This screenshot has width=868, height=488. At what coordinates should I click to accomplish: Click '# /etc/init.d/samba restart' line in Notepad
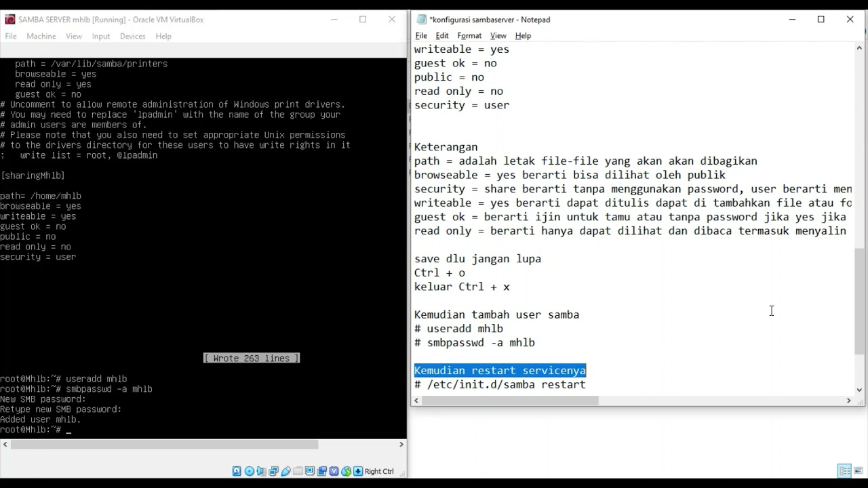[x=500, y=384]
